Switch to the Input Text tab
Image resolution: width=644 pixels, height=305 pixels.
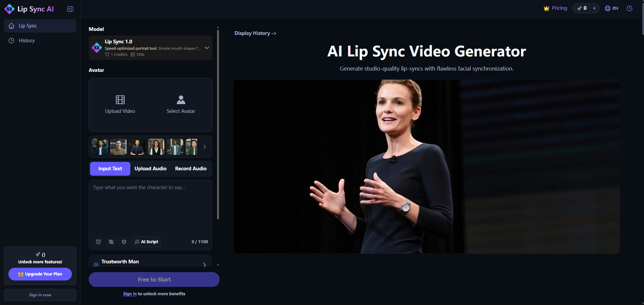(x=110, y=169)
